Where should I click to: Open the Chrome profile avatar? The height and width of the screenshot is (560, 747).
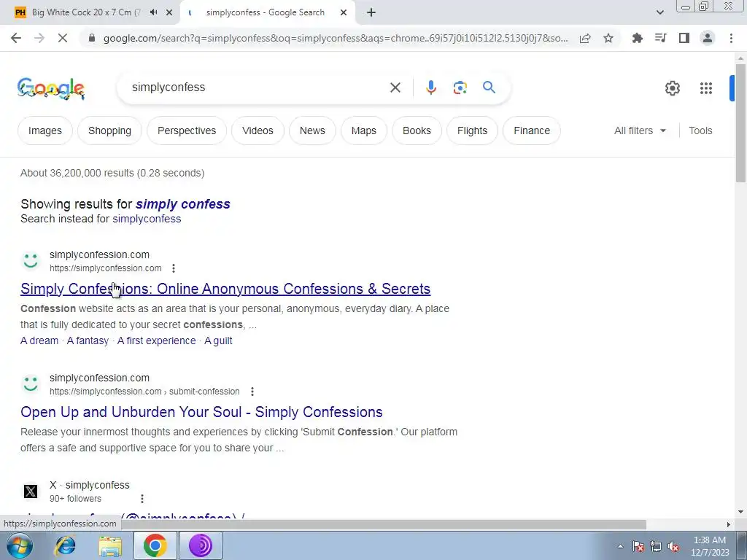[x=708, y=38]
